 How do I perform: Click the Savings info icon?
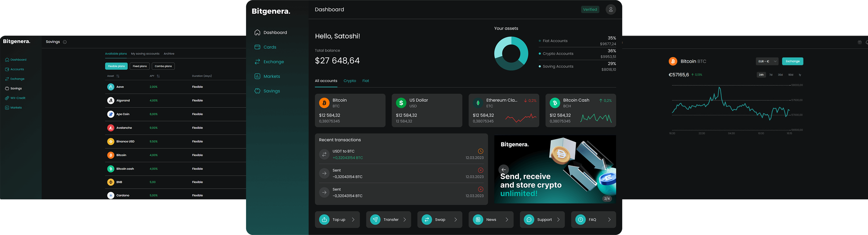tap(65, 42)
